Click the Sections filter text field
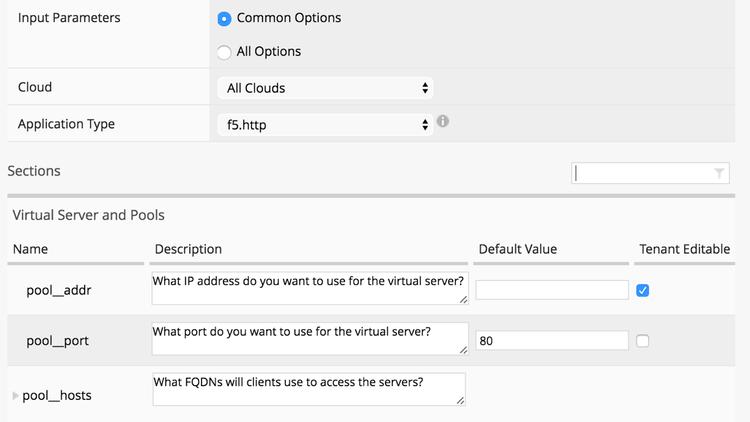This screenshot has width=750, height=422. (642, 173)
